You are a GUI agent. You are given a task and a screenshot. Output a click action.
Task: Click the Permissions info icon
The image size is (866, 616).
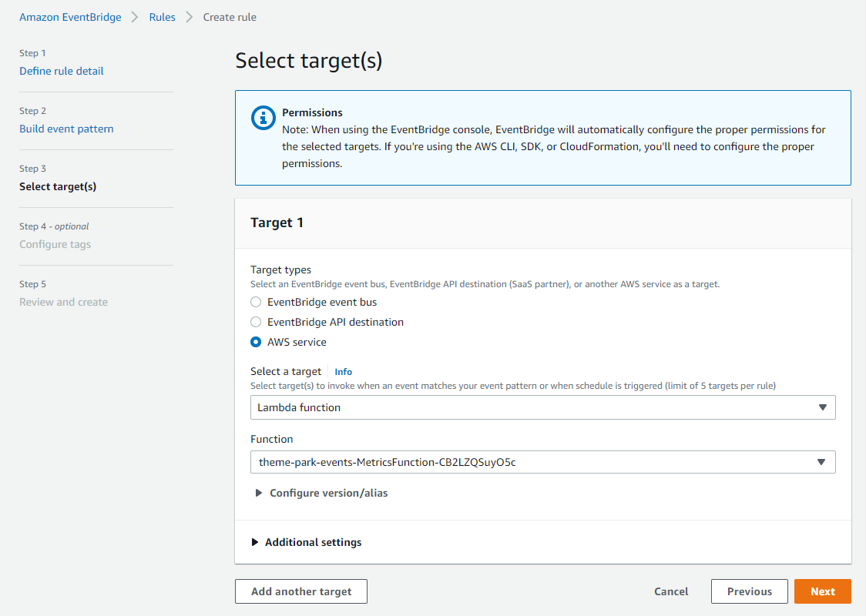263,118
